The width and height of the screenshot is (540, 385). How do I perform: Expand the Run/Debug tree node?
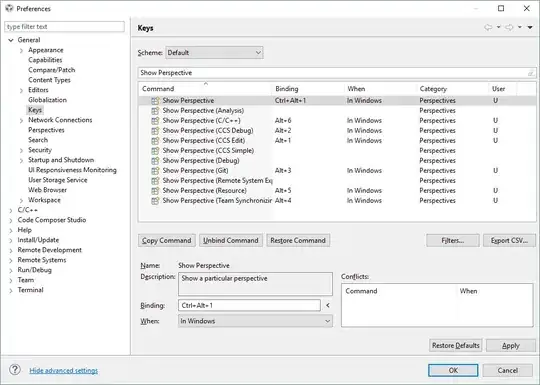[x=11, y=270]
